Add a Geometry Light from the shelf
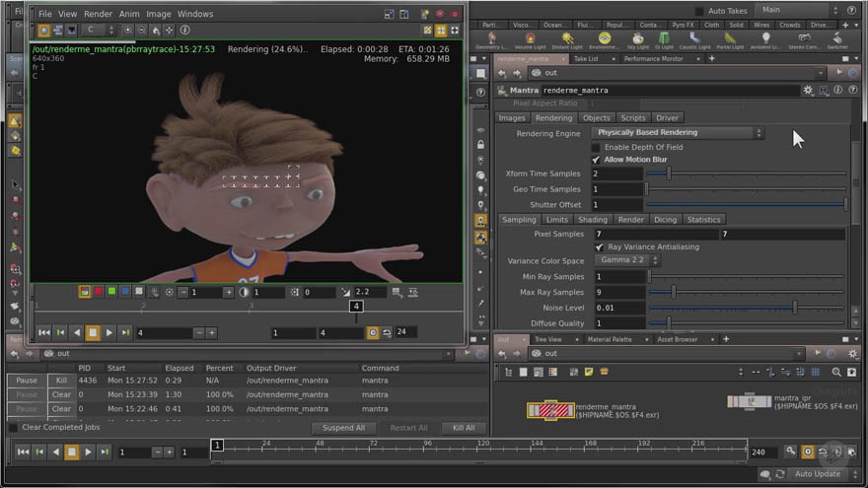The width and height of the screenshot is (868, 488). tap(491, 40)
